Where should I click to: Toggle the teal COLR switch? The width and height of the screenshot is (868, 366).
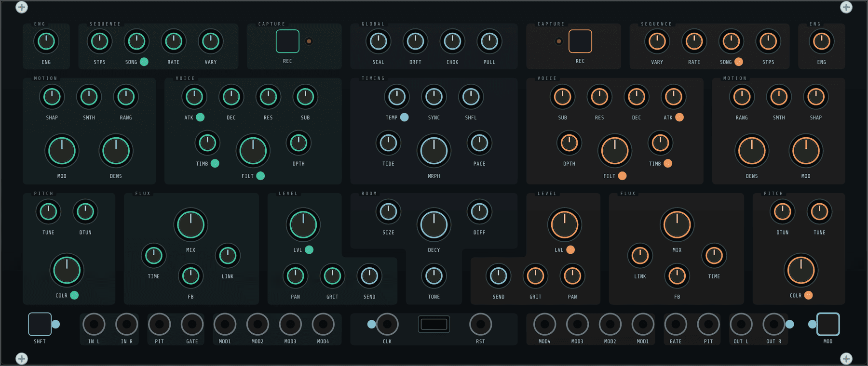pyautogui.click(x=74, y=295)
